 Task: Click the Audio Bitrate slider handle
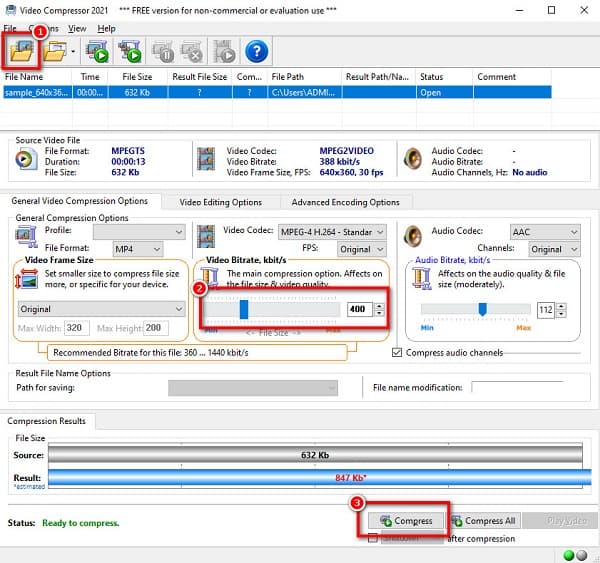[483, 309]
